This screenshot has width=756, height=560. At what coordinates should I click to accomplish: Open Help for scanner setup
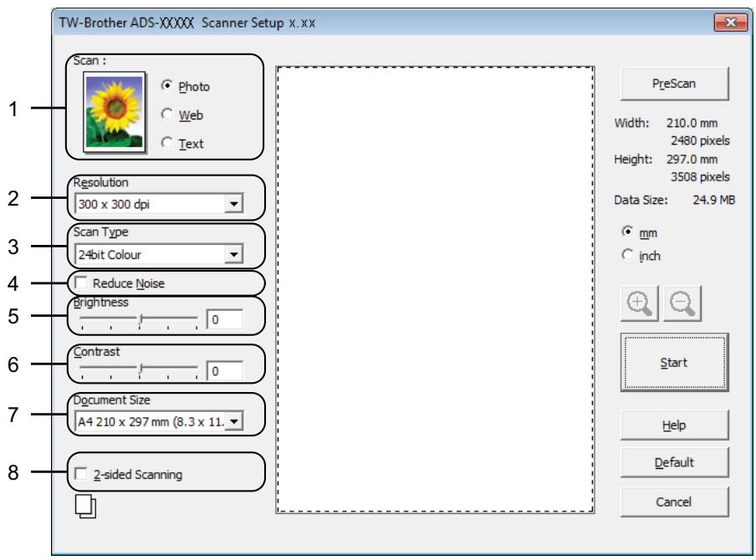click(674, 425)
